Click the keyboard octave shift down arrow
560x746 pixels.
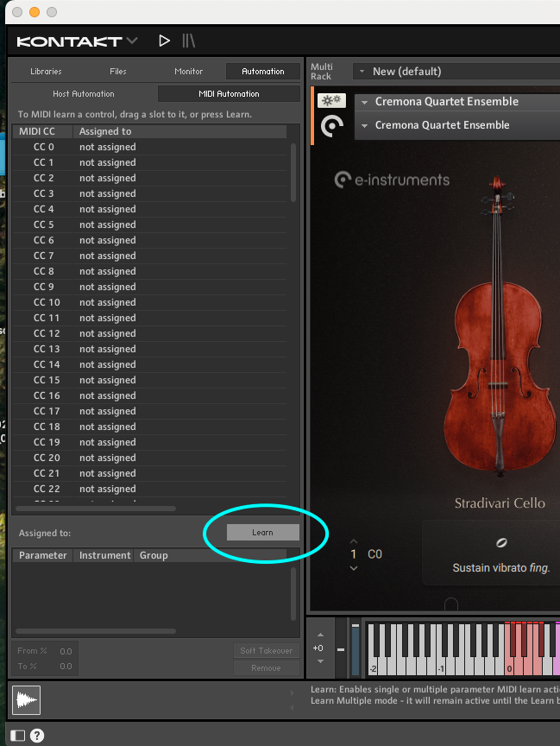click(x=320, y=661)
